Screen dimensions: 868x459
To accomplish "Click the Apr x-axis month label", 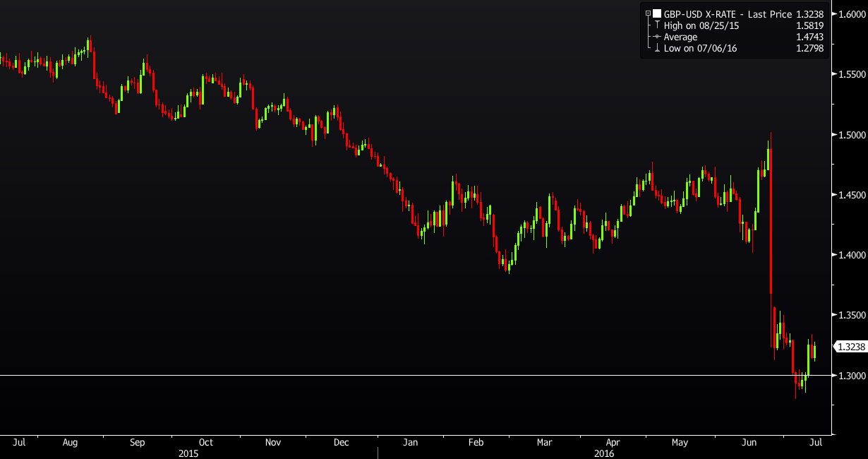I will pyautogui.click(x=613, y=443).
